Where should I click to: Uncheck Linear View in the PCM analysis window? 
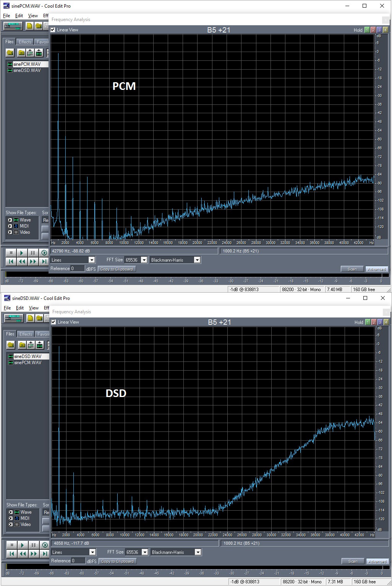click(x=52, y=29)
